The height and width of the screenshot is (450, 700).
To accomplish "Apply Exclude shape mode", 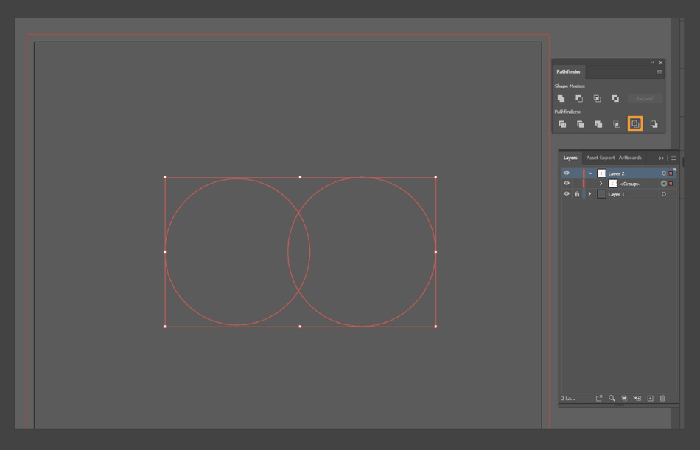I will [x=616, y=98].
